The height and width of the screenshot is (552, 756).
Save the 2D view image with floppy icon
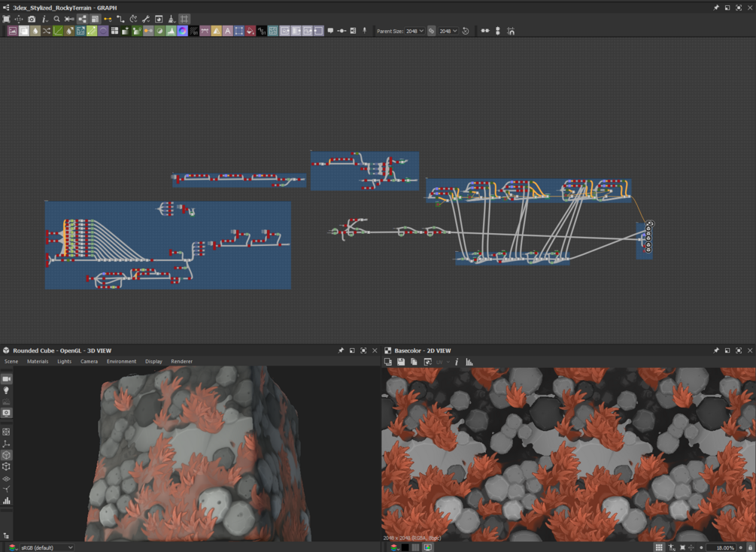401,362
